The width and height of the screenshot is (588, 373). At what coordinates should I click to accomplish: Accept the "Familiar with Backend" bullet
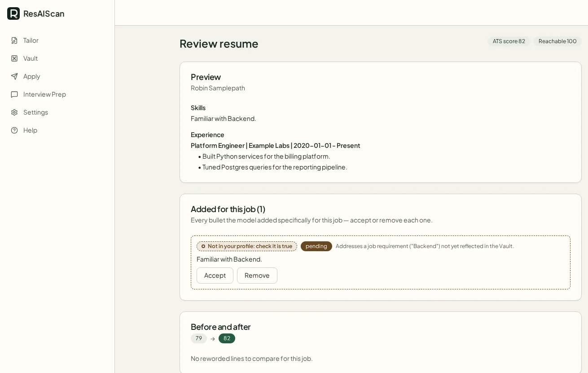click(215, 275)
